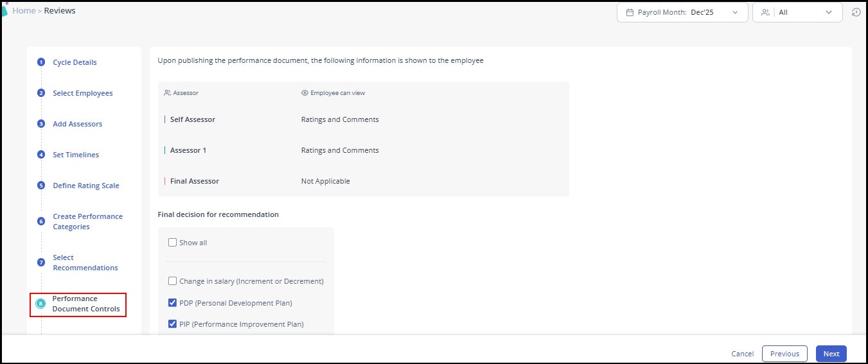Expand the All employees filter dropdown
Screen dimensions: 868x364
pyautogui.click(x=797, y=12)
